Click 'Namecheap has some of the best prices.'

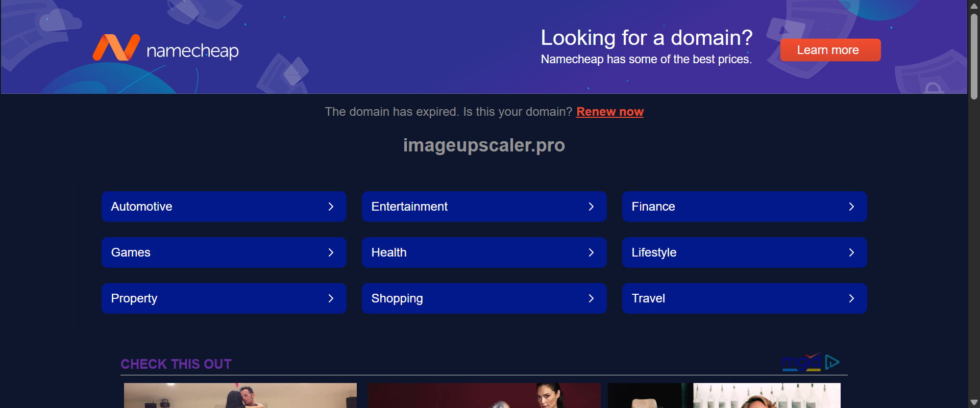click(x=646, y=59)
